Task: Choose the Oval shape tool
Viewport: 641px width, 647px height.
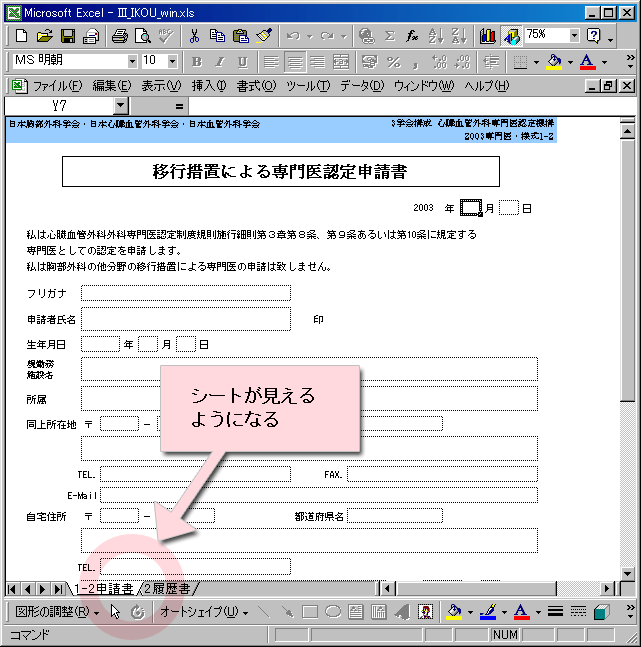Action: click(x=333, y=612)
